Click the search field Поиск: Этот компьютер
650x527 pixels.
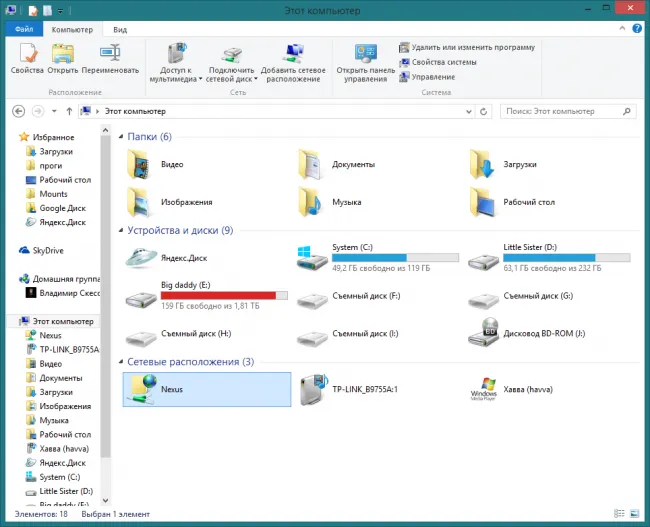point(568,111)
